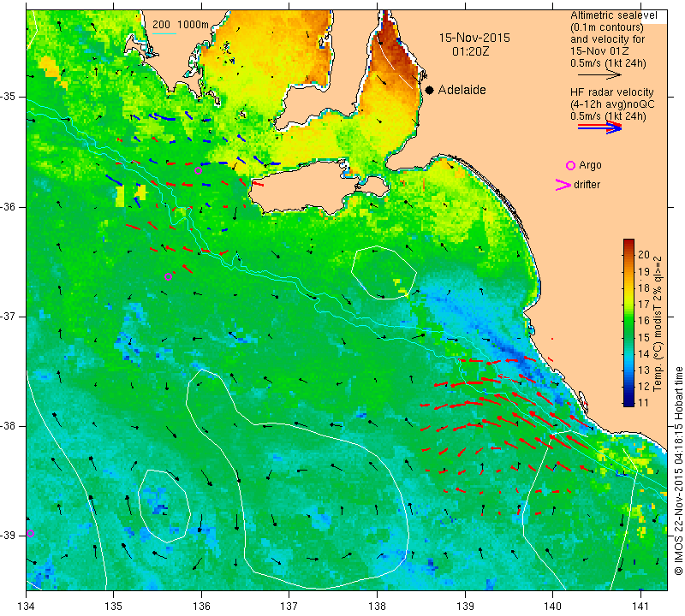Click the 'HF radar velocity' legend heading
This screenshot has width=685, height=616.
(612, 92)
